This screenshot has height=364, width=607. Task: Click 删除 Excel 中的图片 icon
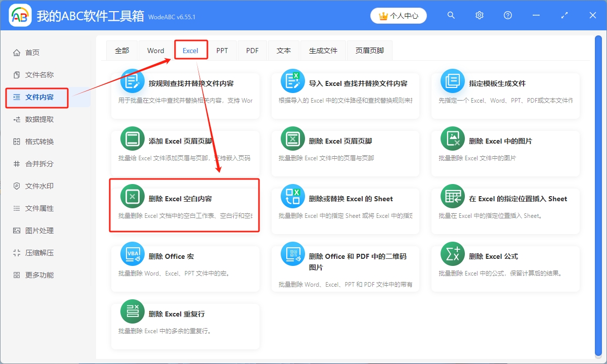point(453,139)
